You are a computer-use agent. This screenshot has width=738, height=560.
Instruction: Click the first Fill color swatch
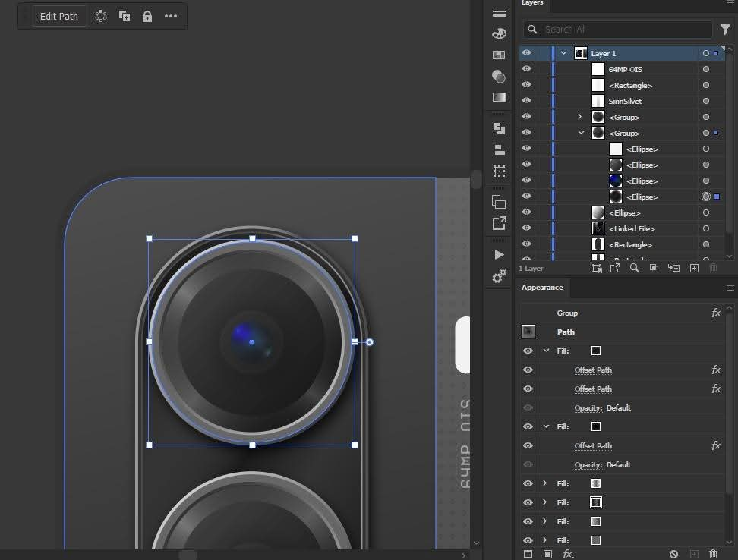point(596,351)
